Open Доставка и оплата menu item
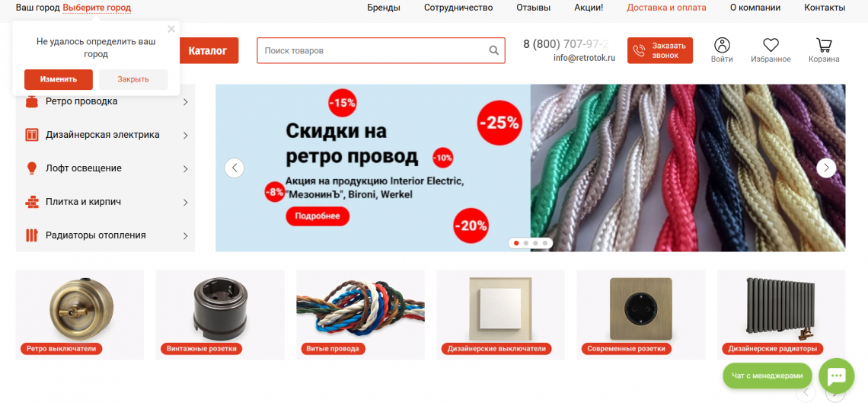 coord(666,8)
